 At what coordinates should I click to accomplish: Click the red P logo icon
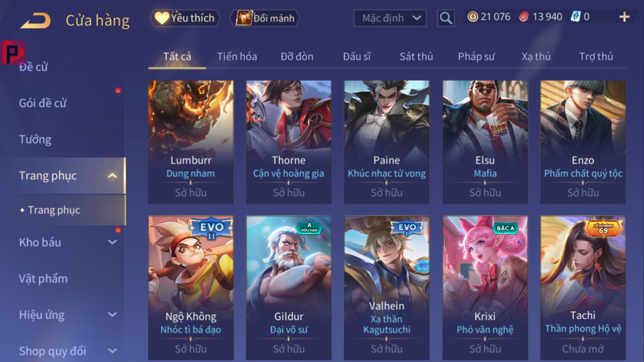[x=13, y=52]
